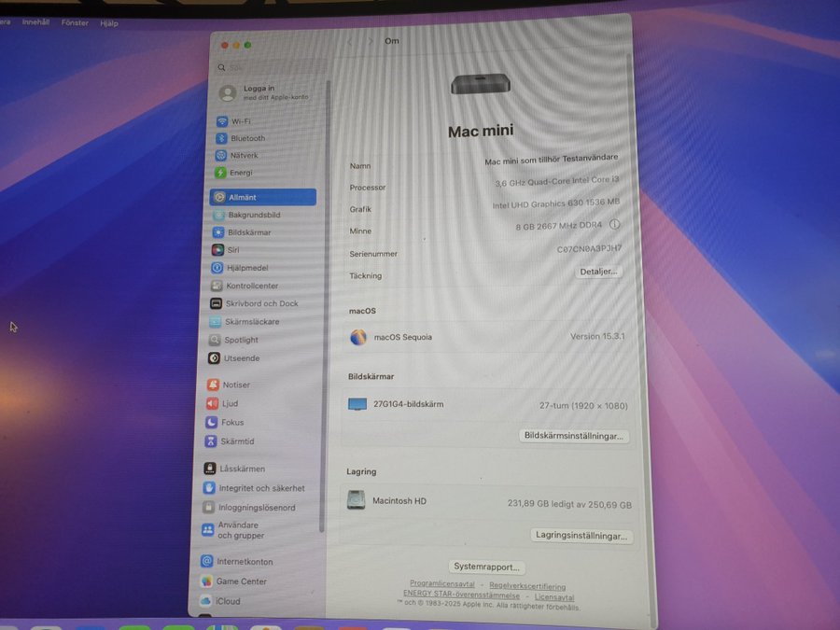
Task: Open the Notiser bell icon
Action: tap(213, 385)
